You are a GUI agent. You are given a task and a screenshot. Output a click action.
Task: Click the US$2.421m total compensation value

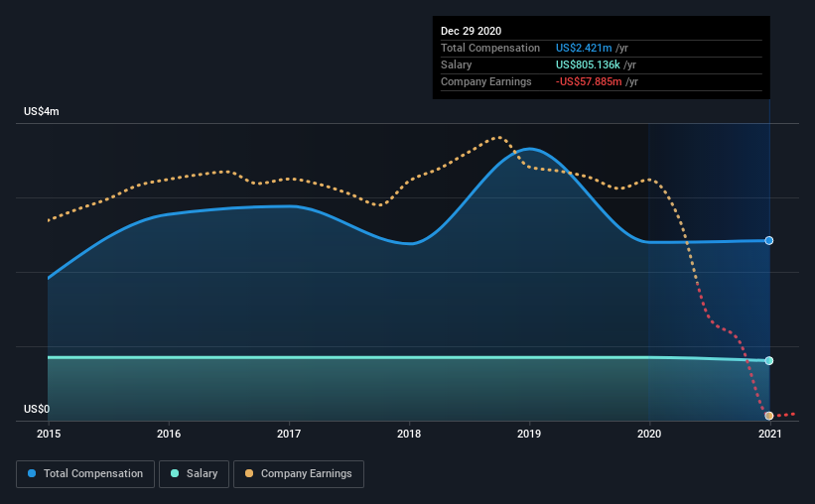pos(584,48)
